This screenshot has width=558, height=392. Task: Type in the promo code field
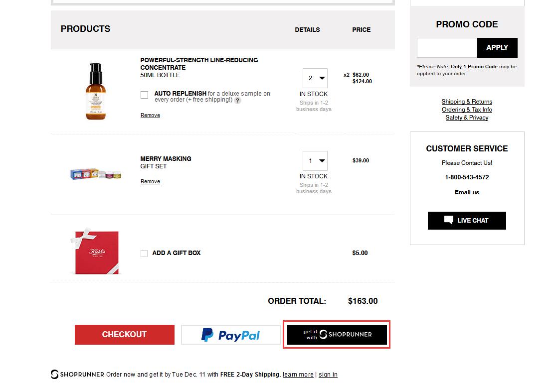point(447,48)
